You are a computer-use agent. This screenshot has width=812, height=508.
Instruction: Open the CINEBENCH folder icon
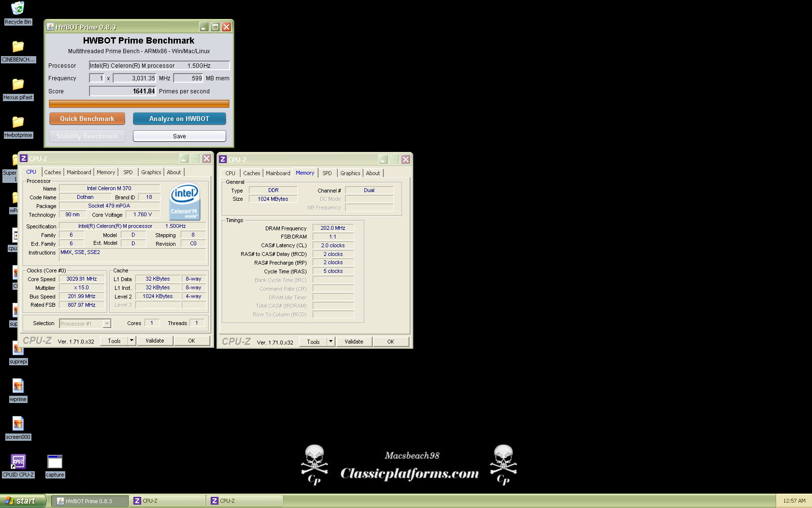18,46
